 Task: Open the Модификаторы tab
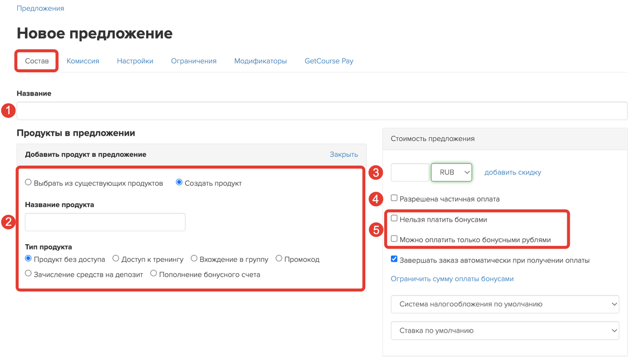(261, 61)
